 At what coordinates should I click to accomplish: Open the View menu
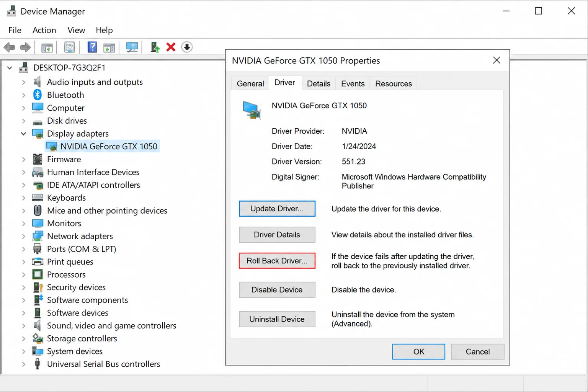(76, 30)
